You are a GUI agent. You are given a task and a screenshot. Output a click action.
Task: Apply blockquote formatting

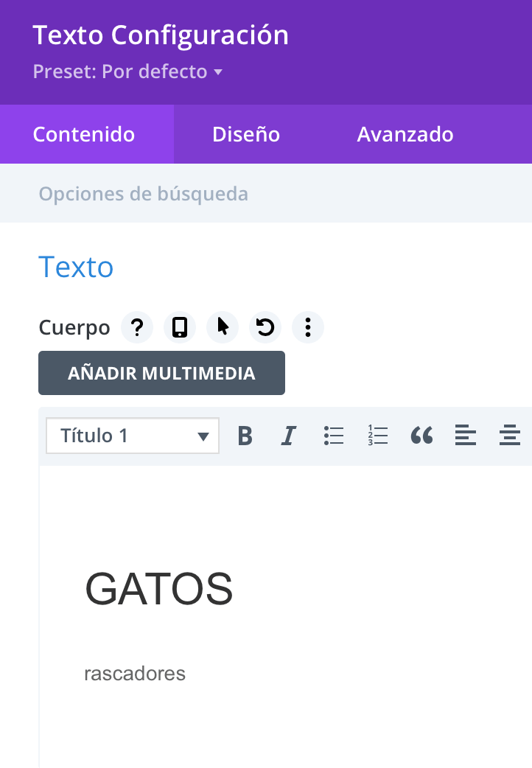pos(421,436)
